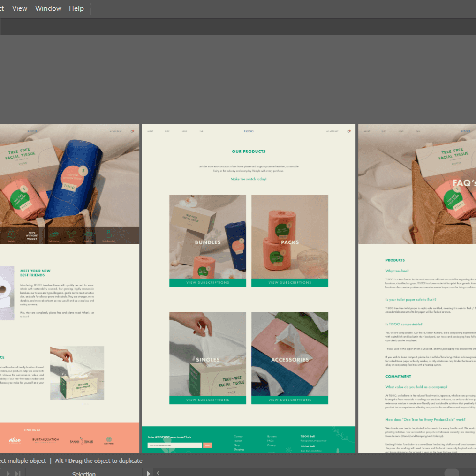This screenshot has width=476, height=476.
Task: Click View Subscriptions under the SINGLES card
Action: (x=208, y=400)
